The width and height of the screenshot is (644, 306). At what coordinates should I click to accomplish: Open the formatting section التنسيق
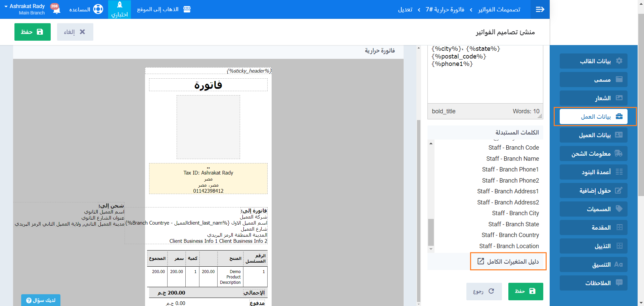coord(593,265)
